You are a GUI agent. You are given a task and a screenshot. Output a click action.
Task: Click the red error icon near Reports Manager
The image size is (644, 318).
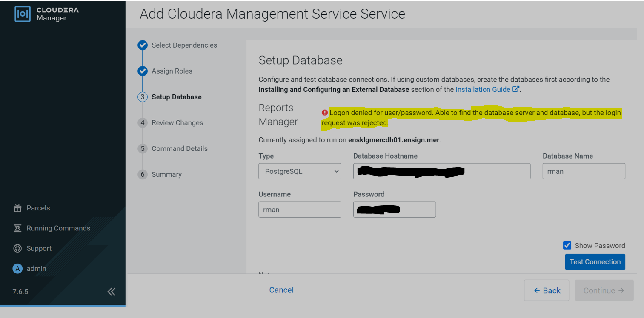325,112
